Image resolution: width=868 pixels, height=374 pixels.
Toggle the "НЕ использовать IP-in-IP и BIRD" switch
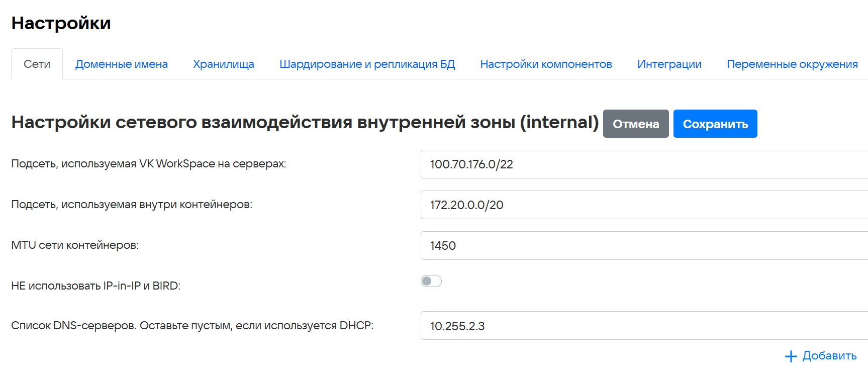point(431,281)
